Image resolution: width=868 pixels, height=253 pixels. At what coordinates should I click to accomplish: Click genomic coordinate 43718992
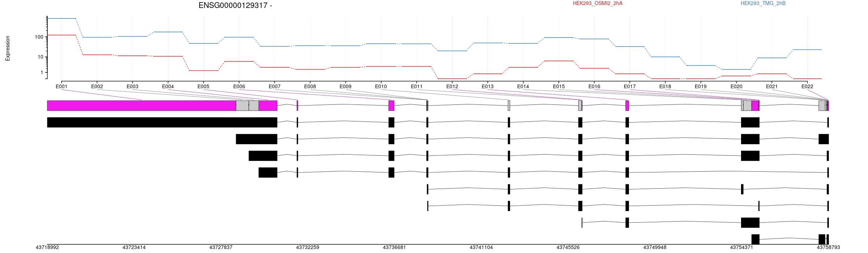coord(47,248)
